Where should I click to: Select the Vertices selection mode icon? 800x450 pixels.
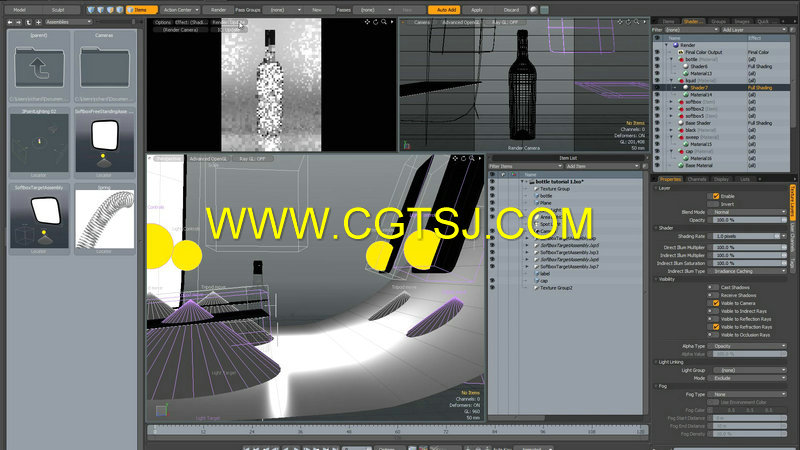[91, 10]
